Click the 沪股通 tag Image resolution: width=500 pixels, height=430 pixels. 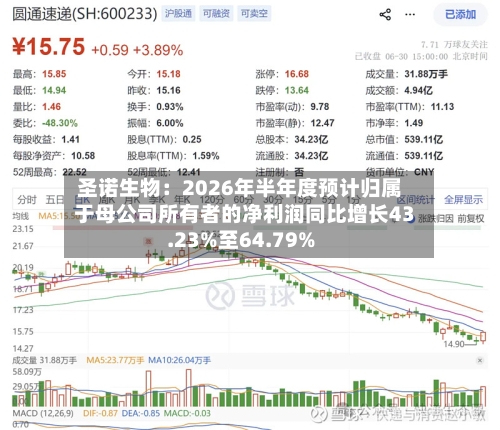(178, 13)
